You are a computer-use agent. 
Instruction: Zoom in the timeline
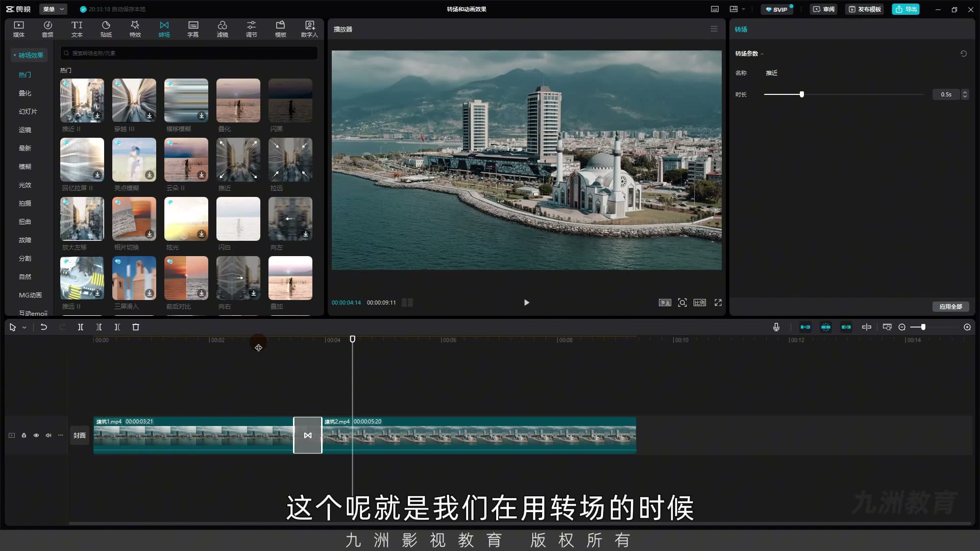pyautogui.click(x=967, y=327)
